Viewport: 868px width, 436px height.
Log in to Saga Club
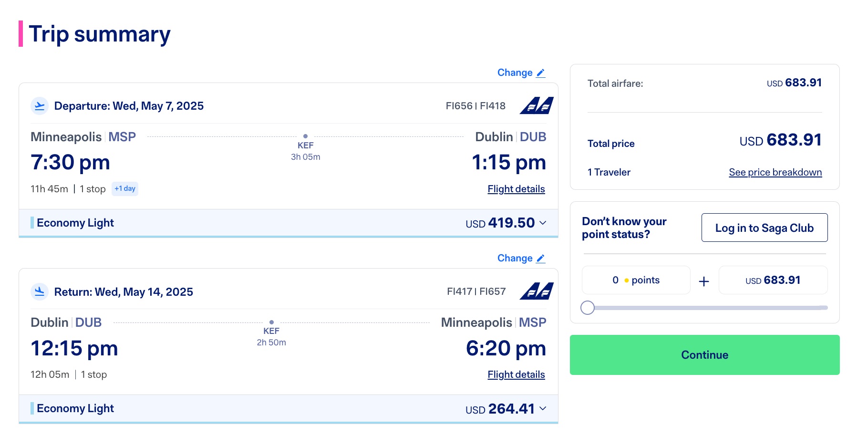click(x=764, y=228)
